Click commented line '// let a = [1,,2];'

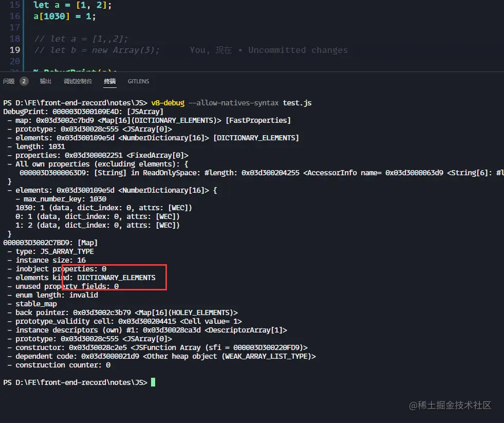coord(81,39)
